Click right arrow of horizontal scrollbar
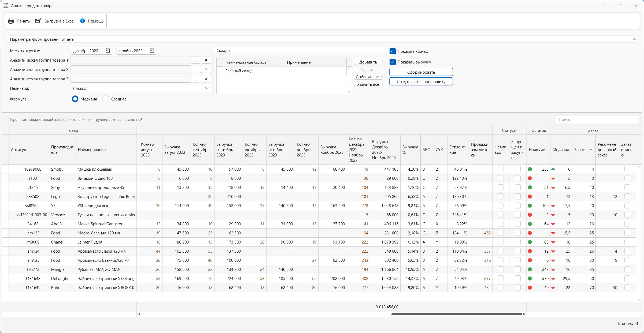This screenshot has height=333, width=644. point(524,314)
